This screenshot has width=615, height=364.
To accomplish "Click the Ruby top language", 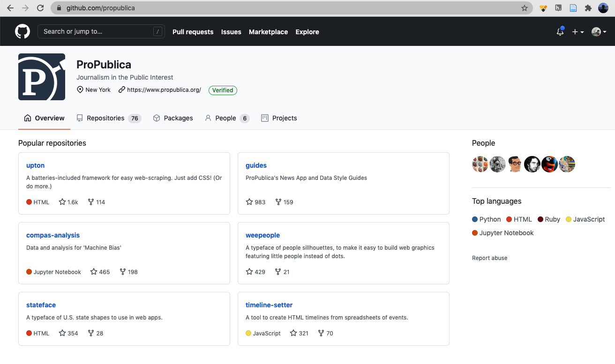I will pyautogui.click(x=549, y=219).
